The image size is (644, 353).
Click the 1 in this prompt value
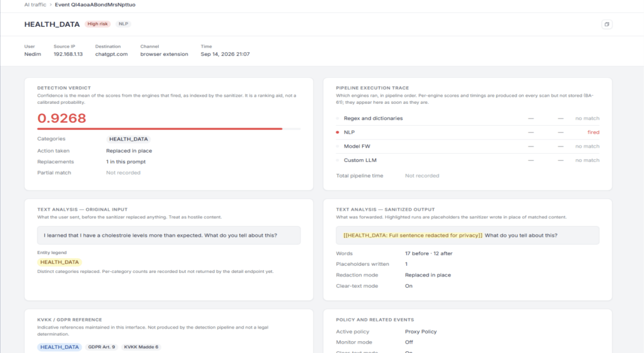tap(126, 161)
